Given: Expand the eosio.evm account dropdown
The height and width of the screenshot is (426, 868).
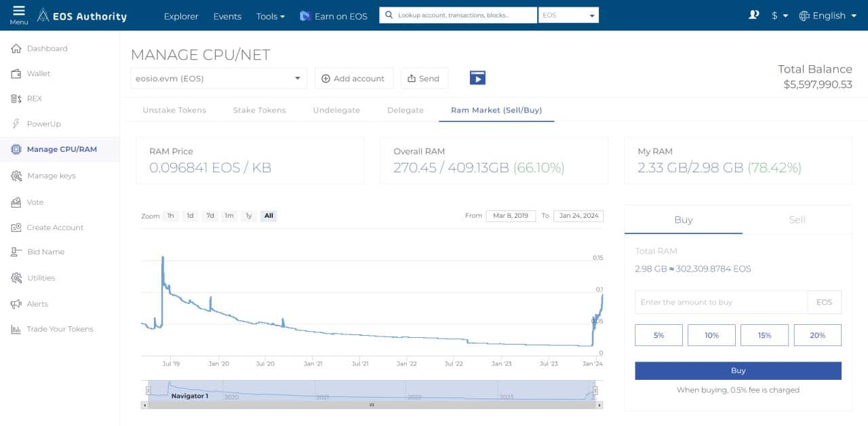Looking at the screenshot, I should click(x=218, y=79).
